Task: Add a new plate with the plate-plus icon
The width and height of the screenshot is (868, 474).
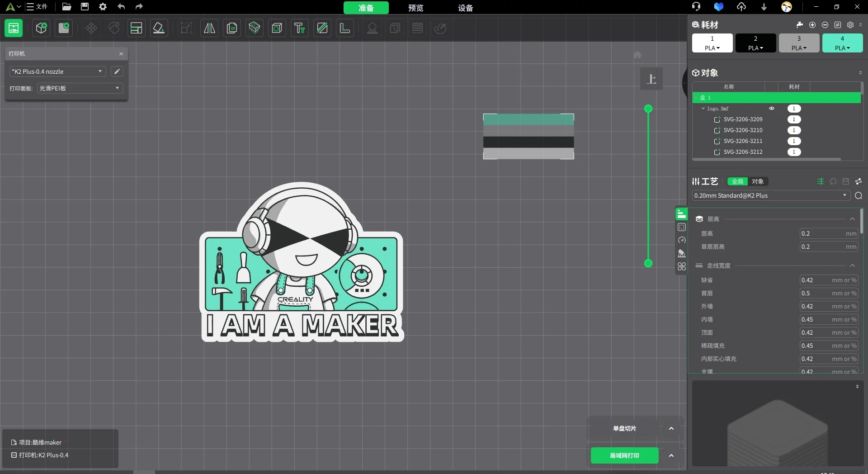Action: [64, 28]
